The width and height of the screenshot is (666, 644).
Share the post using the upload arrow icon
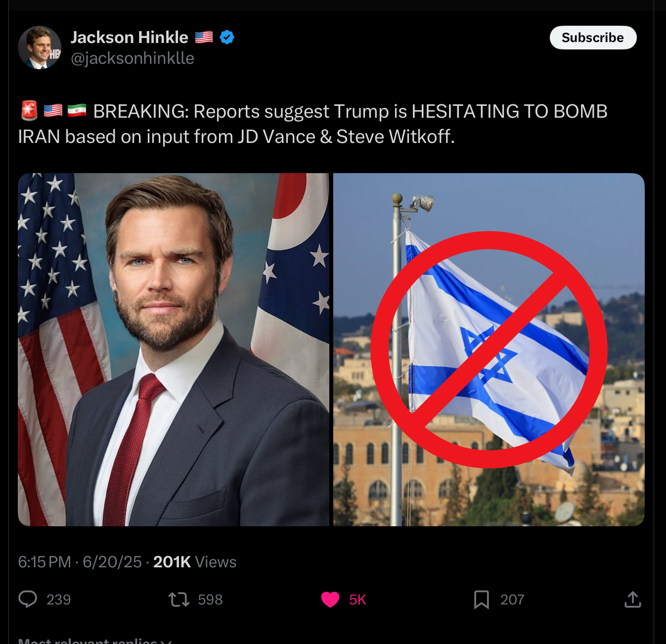tap(633, 599)
